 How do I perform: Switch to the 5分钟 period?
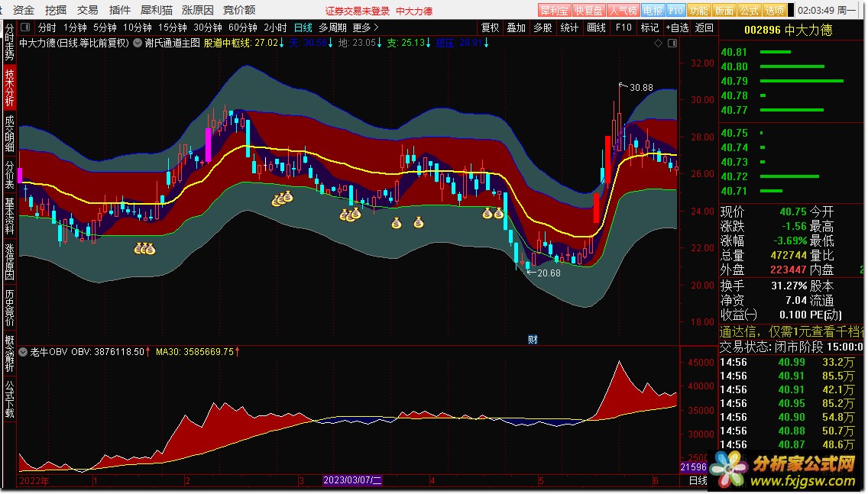point(105,27)
